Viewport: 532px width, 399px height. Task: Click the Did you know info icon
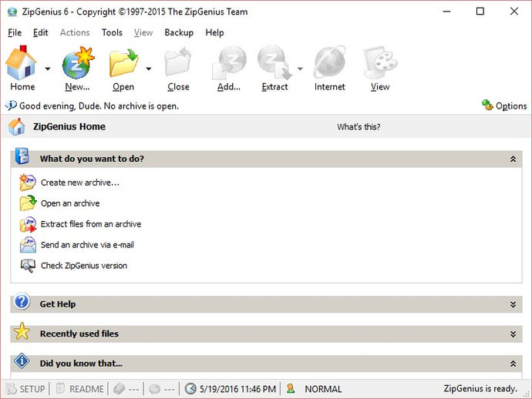click(x=22, y=360)
